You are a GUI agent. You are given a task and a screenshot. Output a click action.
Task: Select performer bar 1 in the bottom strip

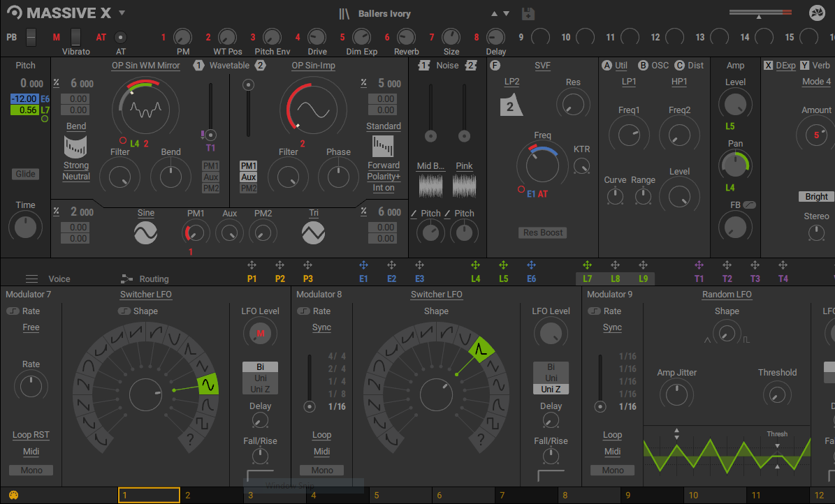coord(149,495)
